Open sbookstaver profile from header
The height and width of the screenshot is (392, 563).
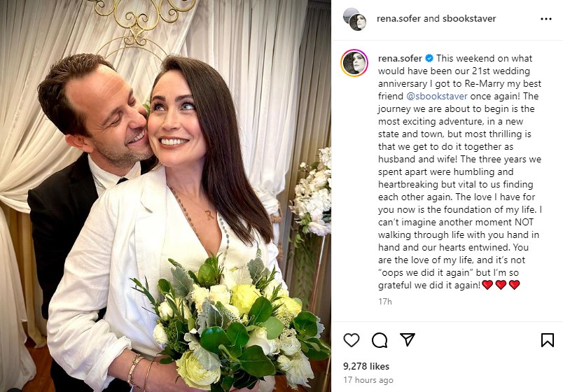pyautogui.click(x=469, y=19)
